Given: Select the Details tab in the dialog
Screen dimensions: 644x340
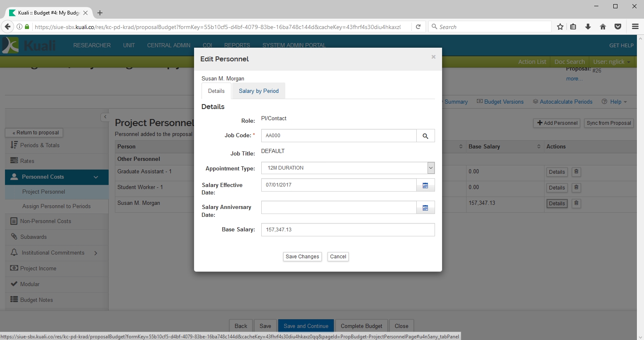Looking at the screenshot, I should click(216, 91).
